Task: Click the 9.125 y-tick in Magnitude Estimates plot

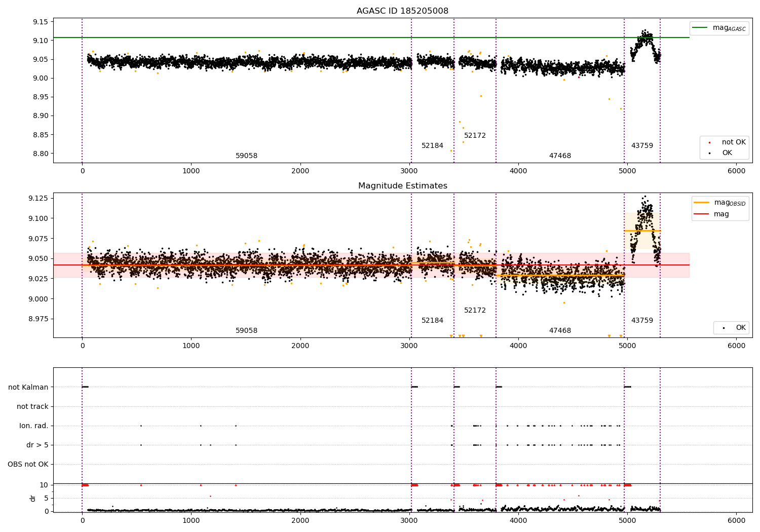Action: click(x=39, y=198)
